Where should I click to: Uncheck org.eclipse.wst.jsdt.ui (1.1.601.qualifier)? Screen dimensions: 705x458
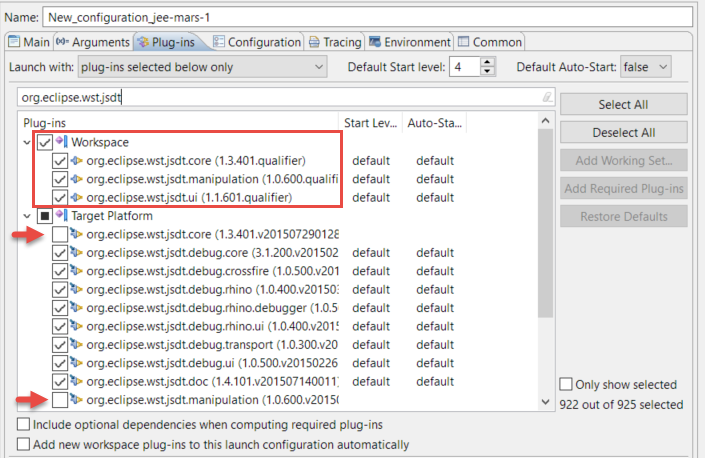click(60, 198)
